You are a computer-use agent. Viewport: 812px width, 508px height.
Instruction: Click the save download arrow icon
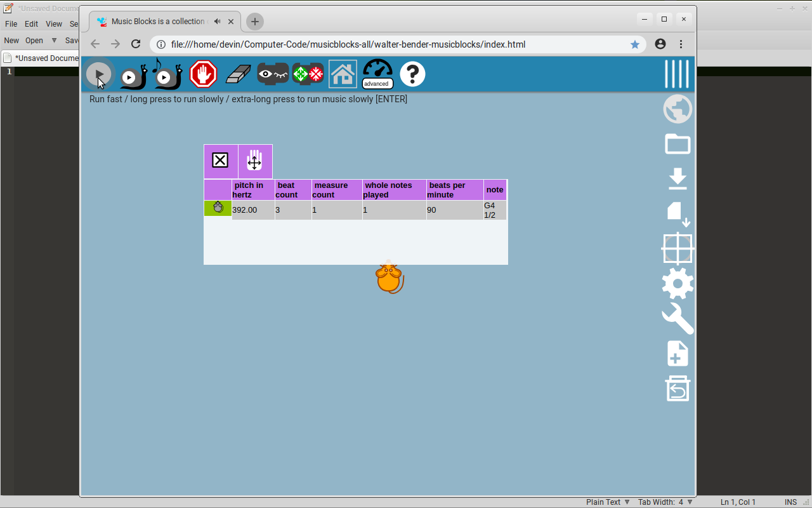tap(678, 179)
